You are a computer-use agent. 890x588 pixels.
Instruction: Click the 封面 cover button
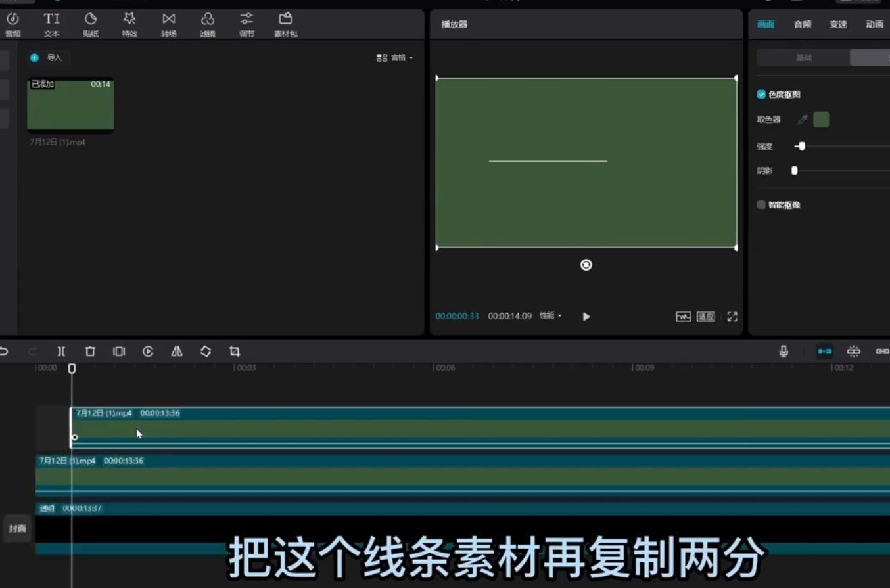[18, 528]
